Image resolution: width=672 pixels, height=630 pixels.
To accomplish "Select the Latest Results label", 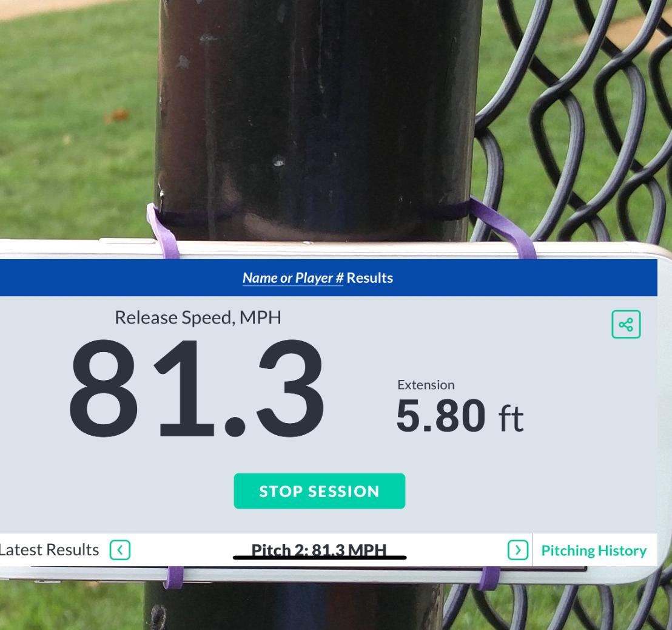I will 49,550.
